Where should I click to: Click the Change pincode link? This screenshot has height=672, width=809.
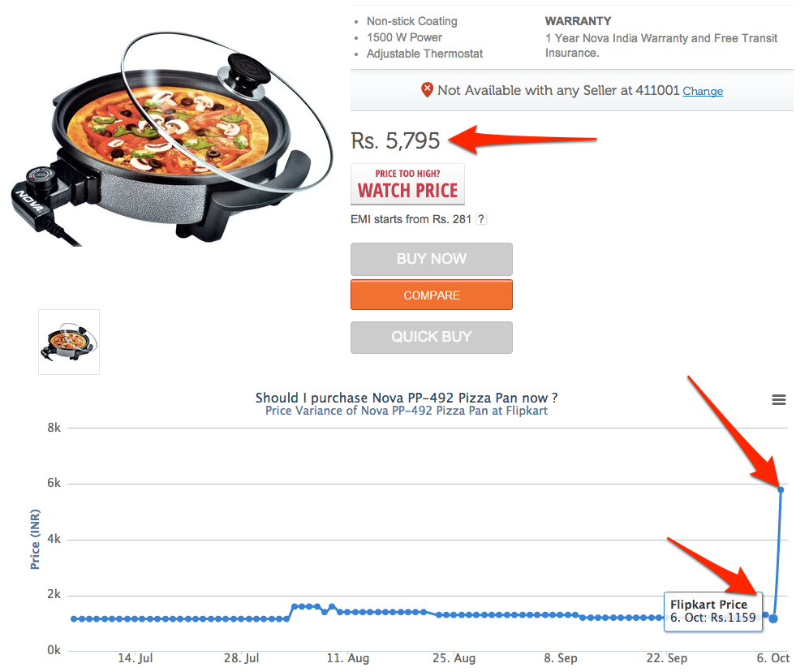coord(703,92)
